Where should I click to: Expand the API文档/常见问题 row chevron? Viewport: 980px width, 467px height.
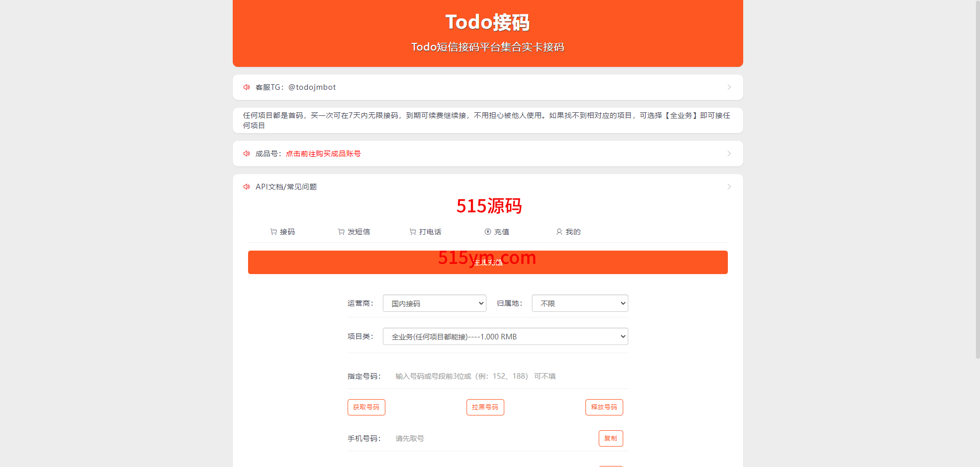click(x=729, y=187)
